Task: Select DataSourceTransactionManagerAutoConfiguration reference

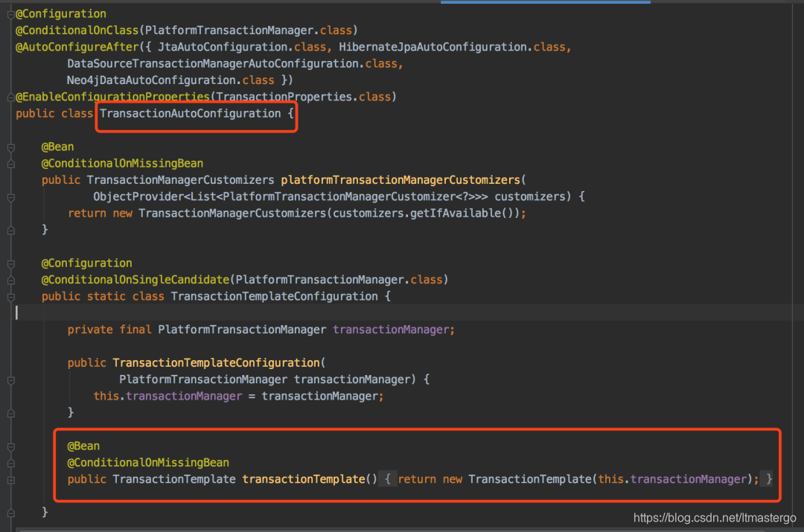Action: click(212, 63)
